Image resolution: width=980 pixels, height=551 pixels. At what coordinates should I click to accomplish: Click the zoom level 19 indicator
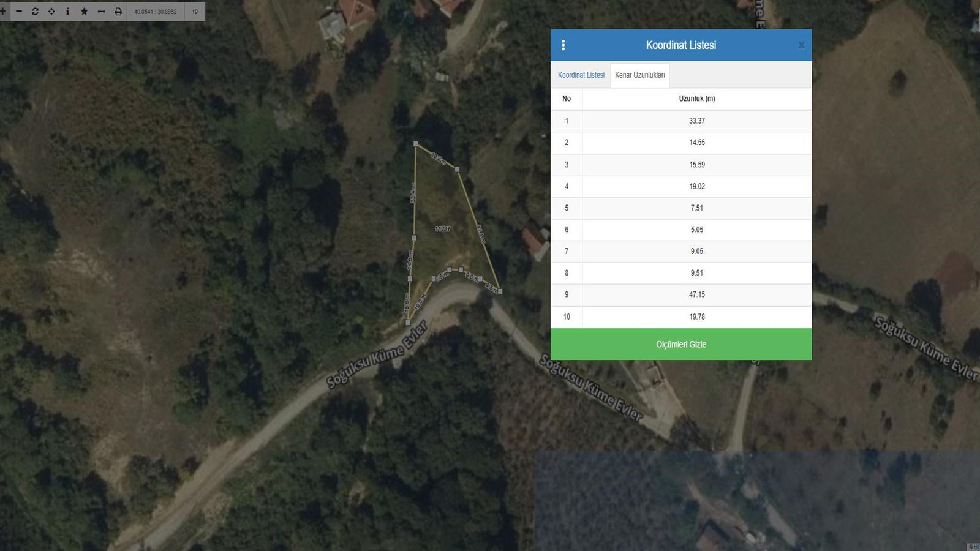pos(195,12)
